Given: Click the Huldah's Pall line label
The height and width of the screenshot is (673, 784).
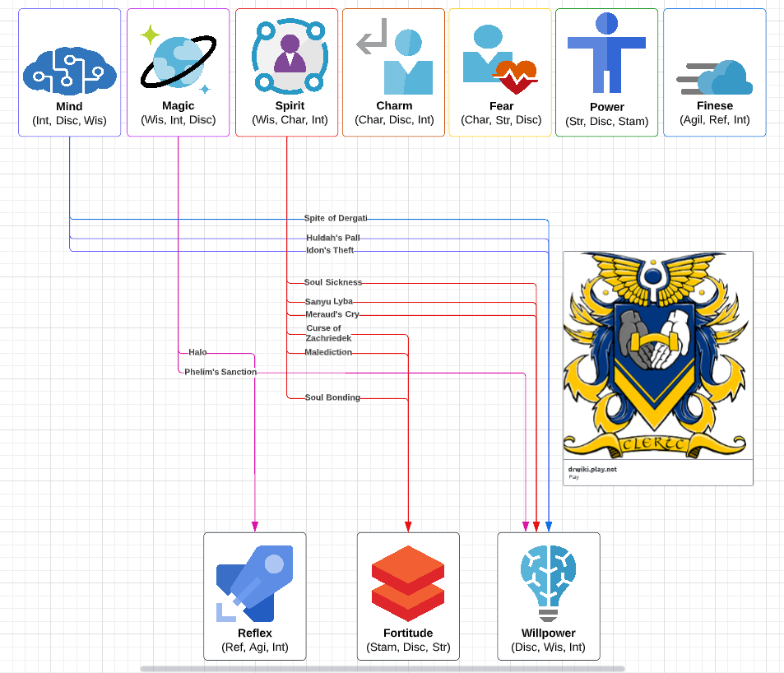Looking at the screenshot, I should point(332,238).
